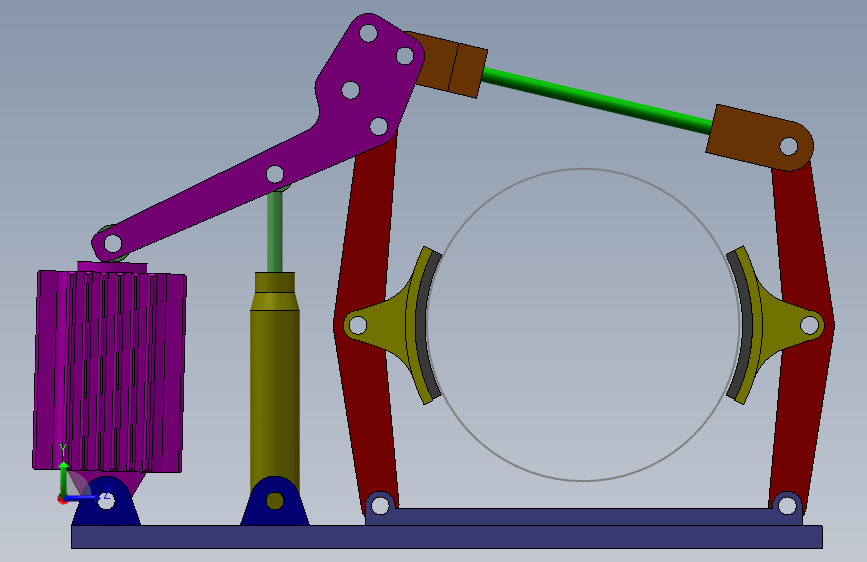Select the olive hydraulic cylinder body

(x=275, y=382)
